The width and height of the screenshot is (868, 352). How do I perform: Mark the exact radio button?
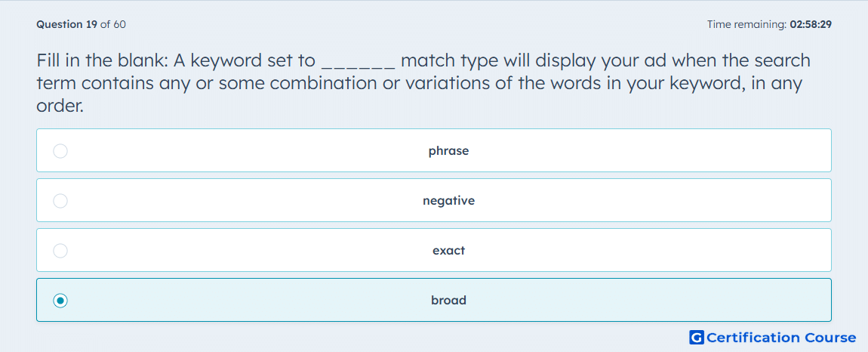tap(60, 251)
